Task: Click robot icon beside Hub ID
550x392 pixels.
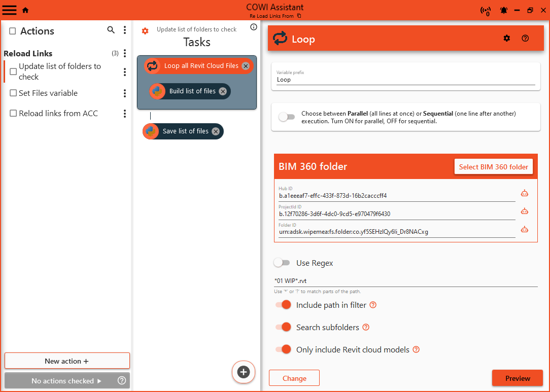Action: (x=525, y=193)
